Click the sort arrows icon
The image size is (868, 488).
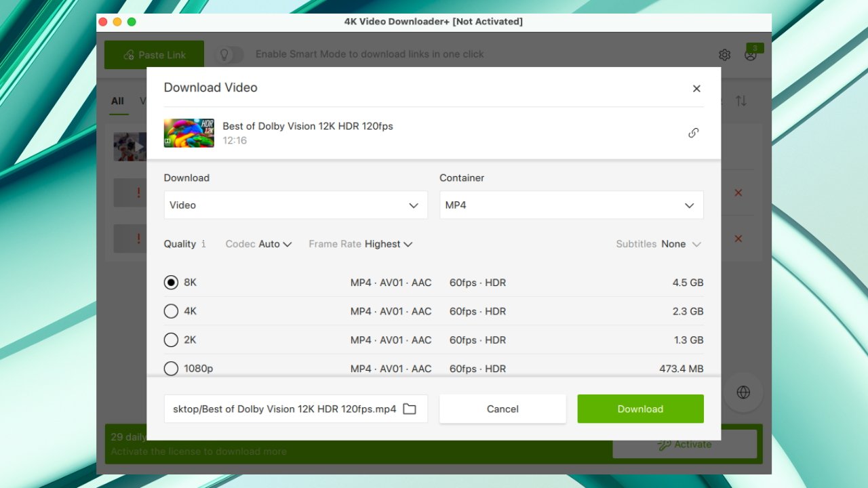point(741,101)
